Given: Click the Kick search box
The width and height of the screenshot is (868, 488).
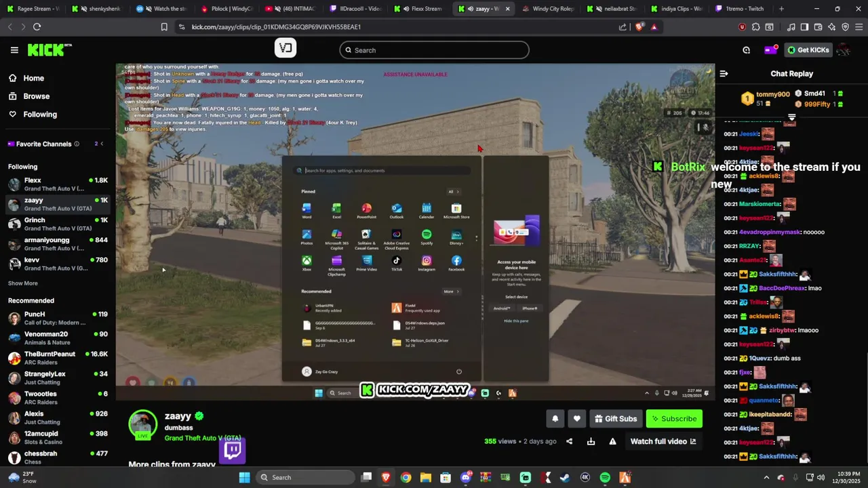Looking at the screenshot, I should pos(434,50).
